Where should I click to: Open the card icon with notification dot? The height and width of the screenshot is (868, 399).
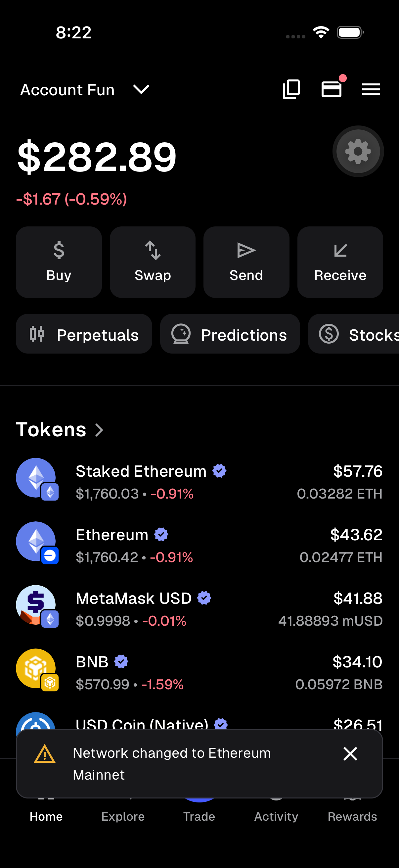tap(332, 89)
